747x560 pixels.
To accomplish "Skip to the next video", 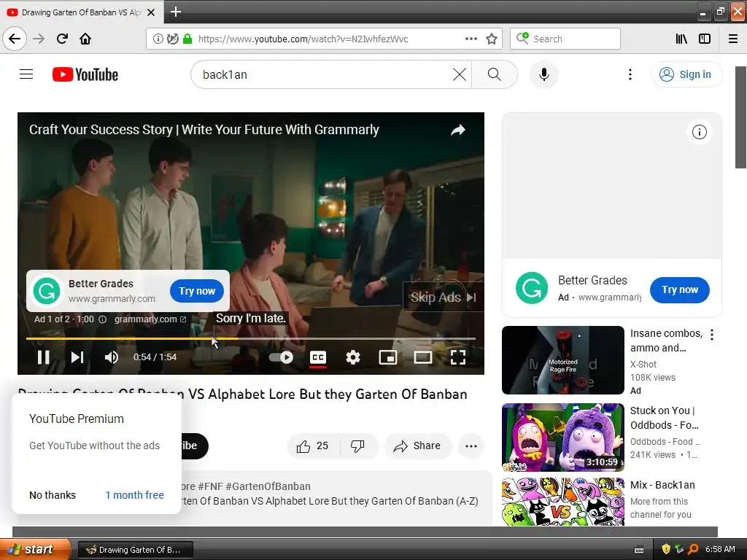I will 77,357.
